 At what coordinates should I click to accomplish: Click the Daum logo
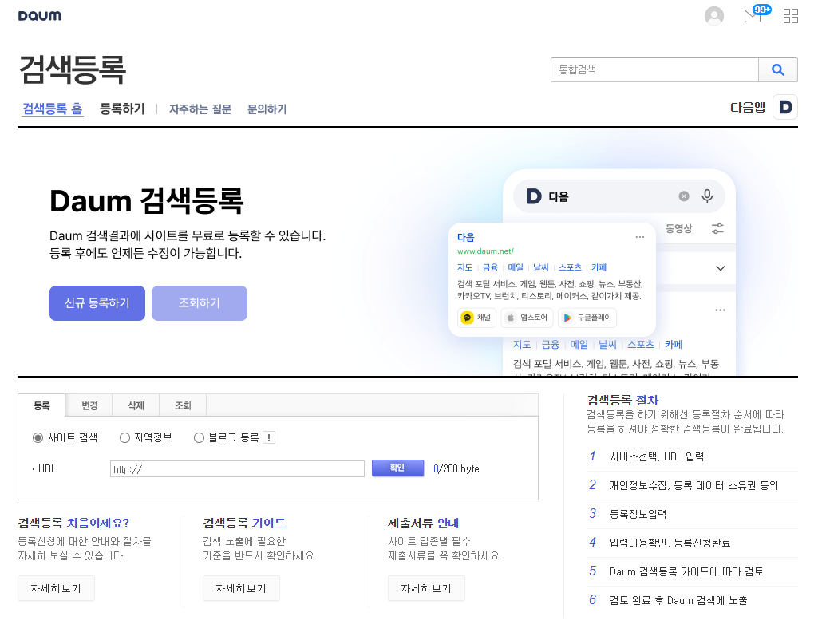click(x=39, y=16)
